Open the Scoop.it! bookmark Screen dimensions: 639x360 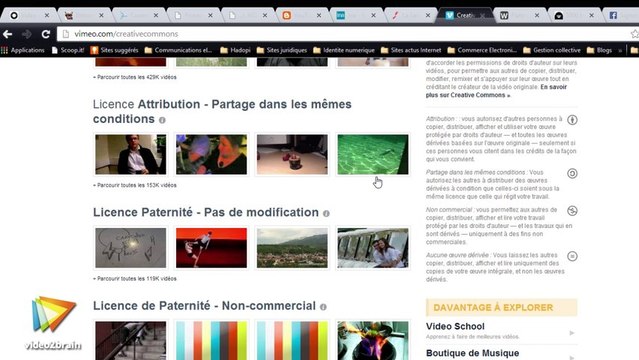tap(68, 50)
